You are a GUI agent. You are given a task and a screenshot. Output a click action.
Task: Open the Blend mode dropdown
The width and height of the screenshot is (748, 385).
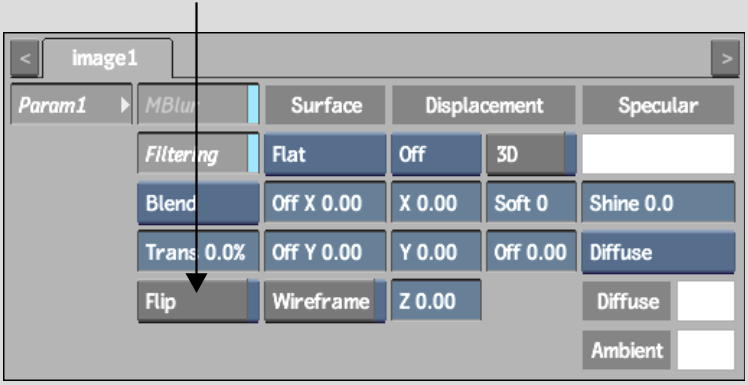pos(198,203)
